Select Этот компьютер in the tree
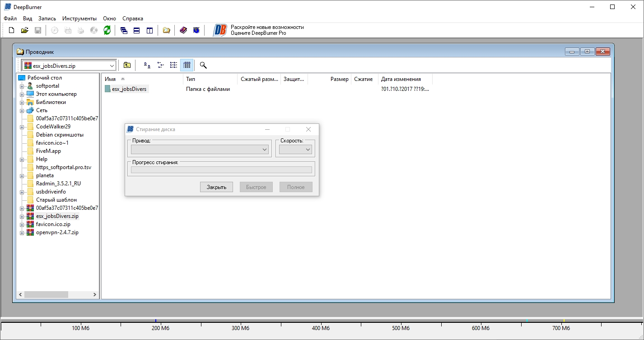This screenshot has width=644, height=340. 56,94
